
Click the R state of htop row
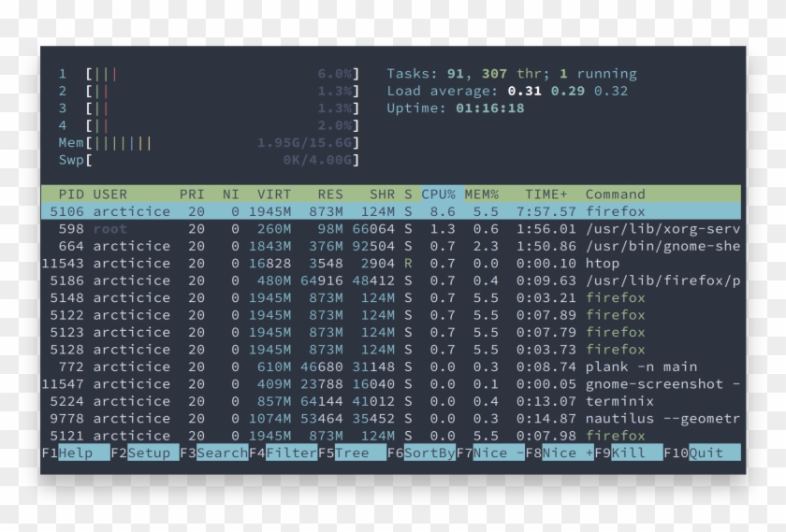point(408,264)
